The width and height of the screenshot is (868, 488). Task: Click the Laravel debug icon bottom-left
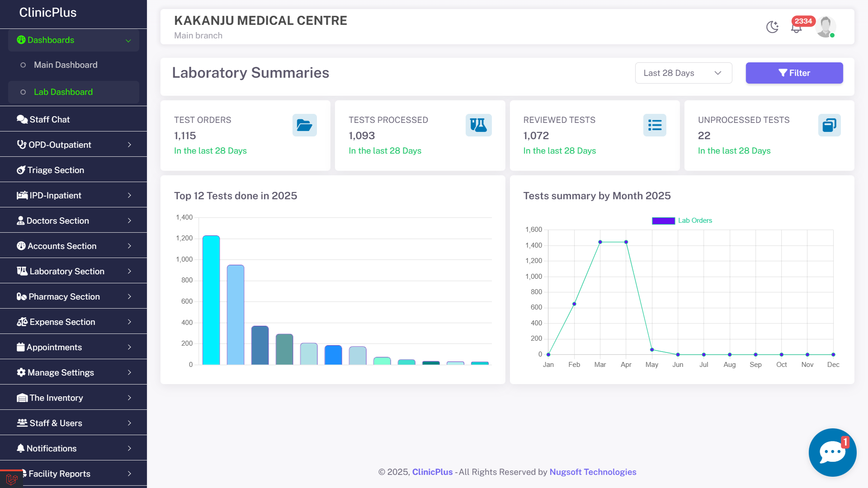point(11,479)
